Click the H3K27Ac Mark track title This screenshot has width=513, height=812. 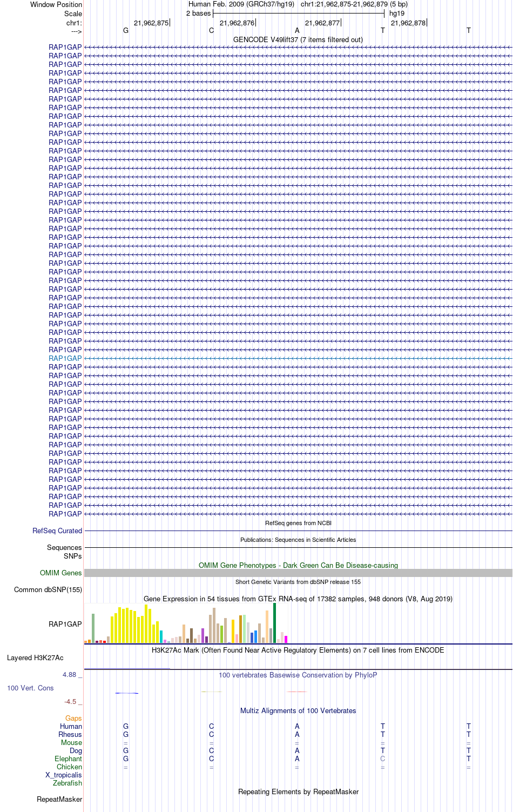click(298, 650)
